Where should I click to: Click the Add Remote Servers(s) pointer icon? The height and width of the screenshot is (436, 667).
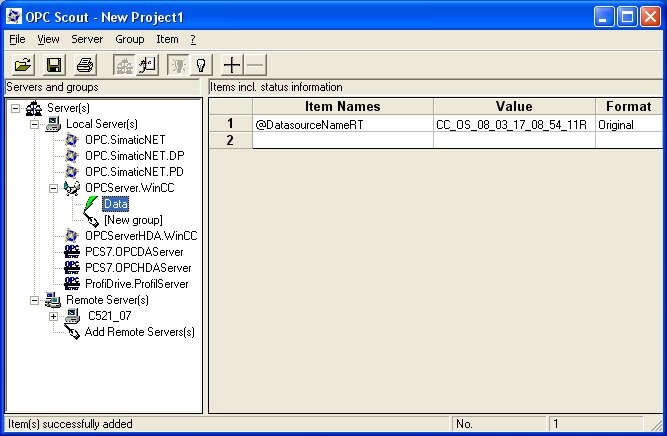72,332
